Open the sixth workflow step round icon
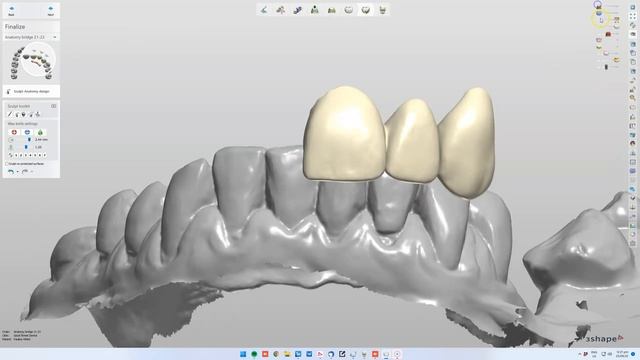Screen dimensions: 640x360 (x=348, y=10)
